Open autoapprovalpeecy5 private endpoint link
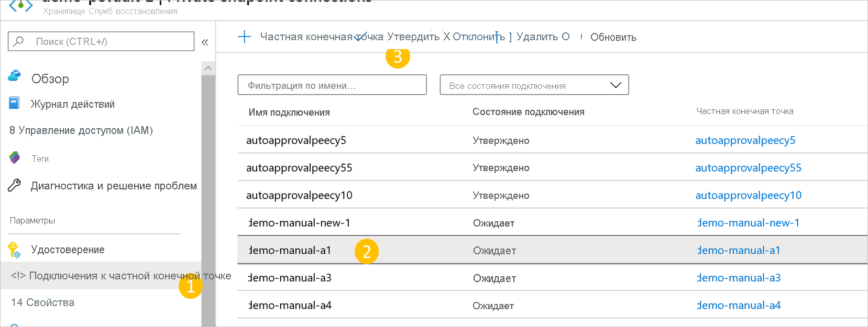Image resolution: width=868 pixels, height=327 pixels. click(x=745, y=140)
